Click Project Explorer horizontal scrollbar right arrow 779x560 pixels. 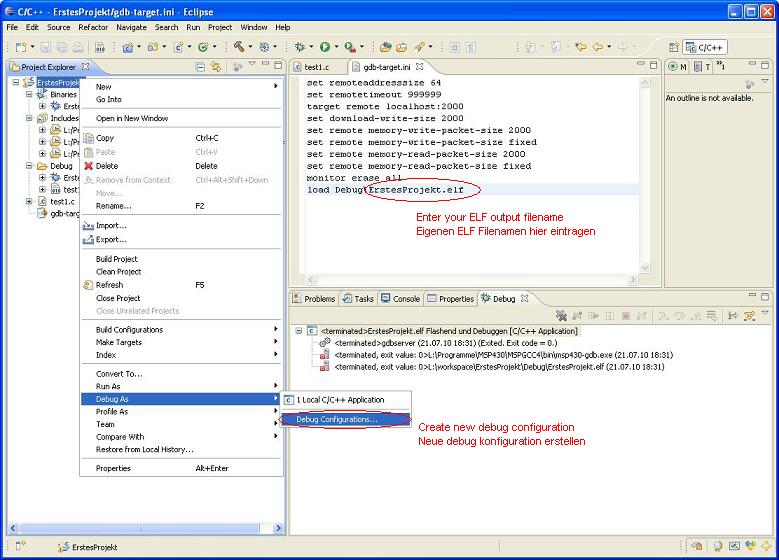279,528
